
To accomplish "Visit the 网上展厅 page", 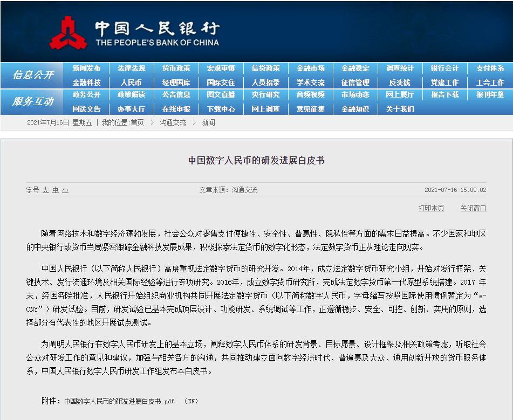I will (x=400, y=94).
